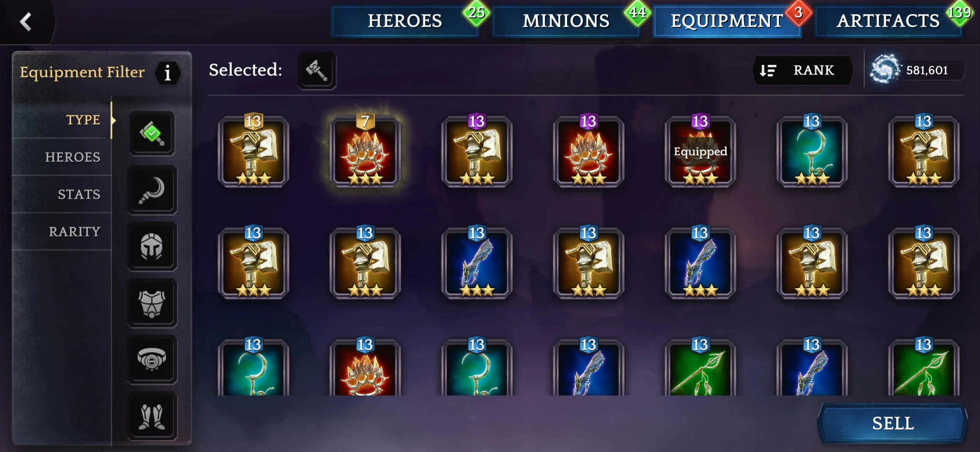
Task: Click the SELL button
Action: tap(893, 423)
